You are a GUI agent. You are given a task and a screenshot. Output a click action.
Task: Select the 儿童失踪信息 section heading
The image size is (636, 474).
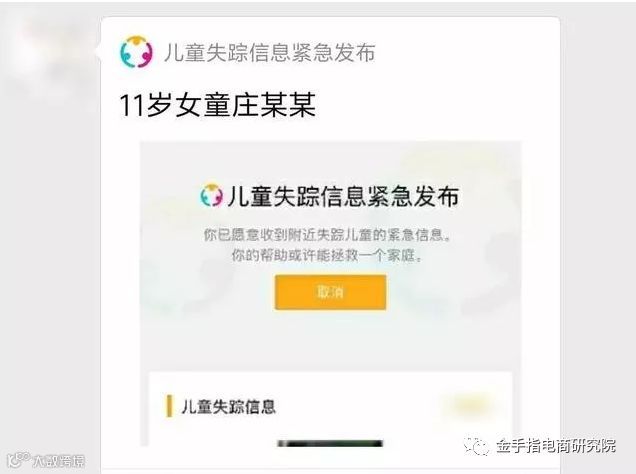228,406
